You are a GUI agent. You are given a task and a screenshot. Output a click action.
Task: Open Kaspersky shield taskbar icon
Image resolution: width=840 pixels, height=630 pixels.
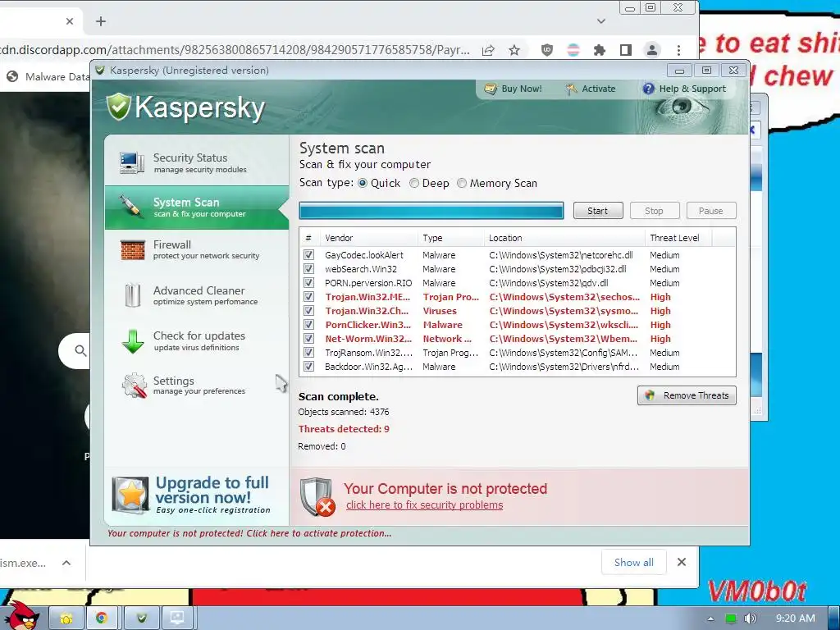141,619
